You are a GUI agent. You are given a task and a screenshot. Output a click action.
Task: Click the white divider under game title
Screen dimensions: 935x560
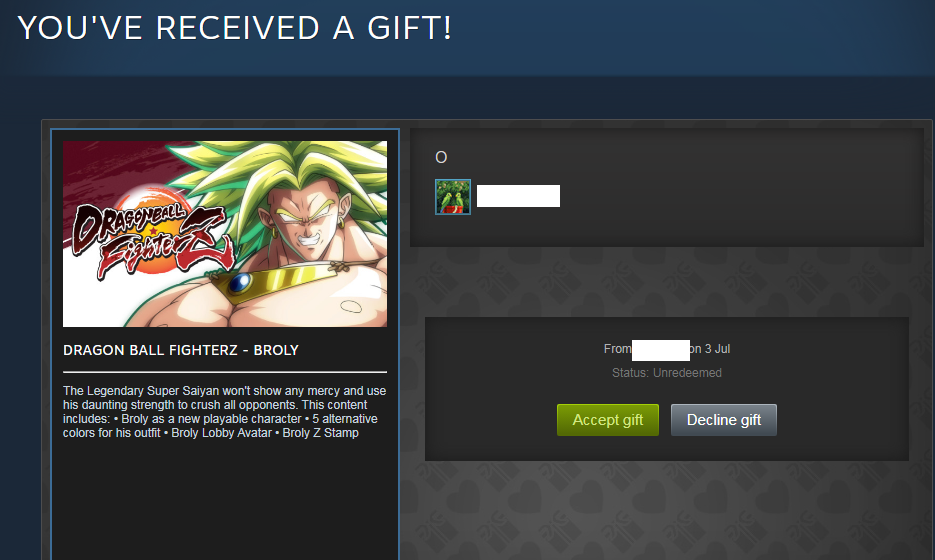click(x=225, y=372)
